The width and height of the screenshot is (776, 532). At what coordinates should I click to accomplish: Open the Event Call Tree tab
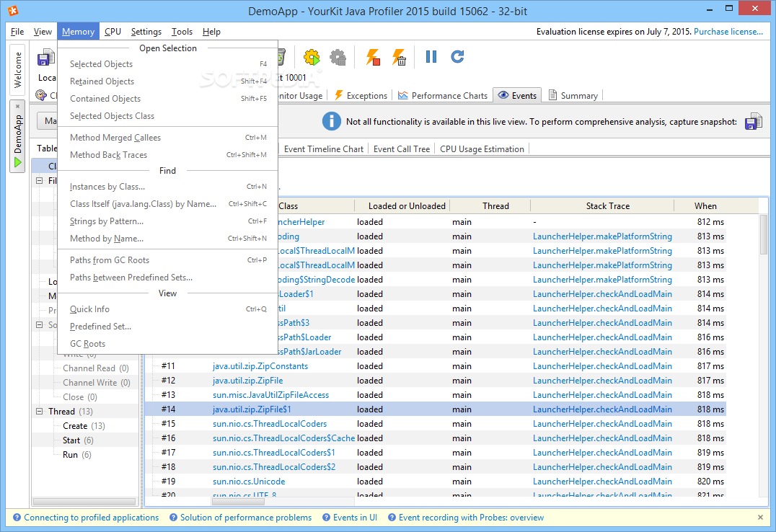tap(402, 149)
